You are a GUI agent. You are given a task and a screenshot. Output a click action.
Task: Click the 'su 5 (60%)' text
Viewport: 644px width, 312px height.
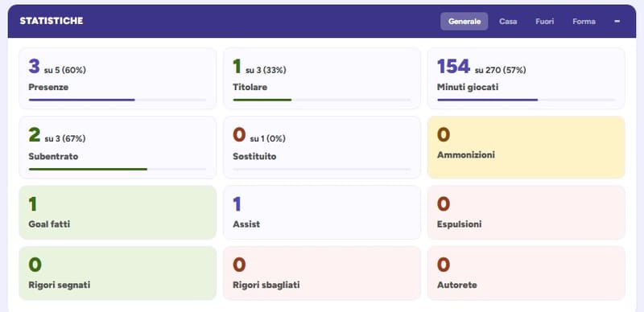click(65, 70)
